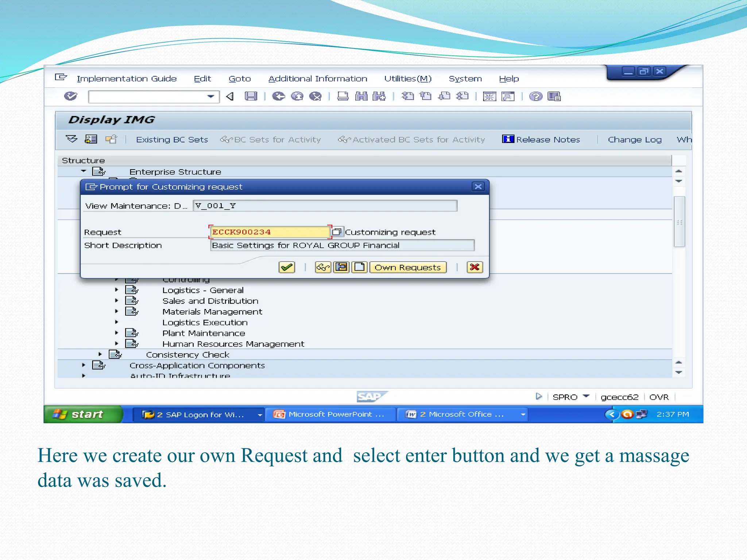Click the display request glasses icon in dialog
The image size is (747, 560).
click(x=323, y=267)
